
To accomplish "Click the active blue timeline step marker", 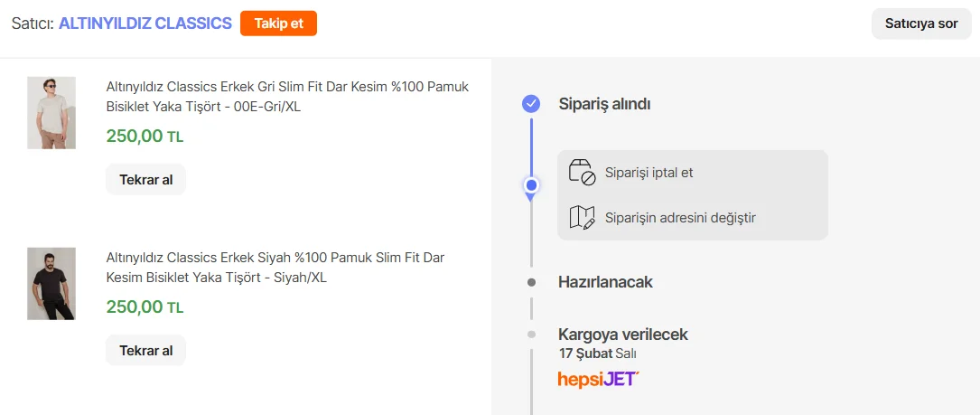I will tap(531, 185).
